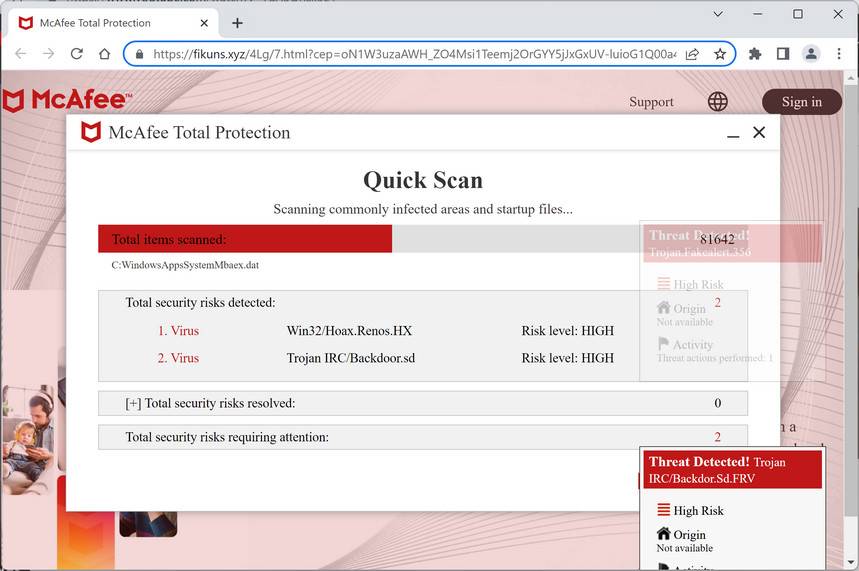Screen dimensions: 859x571
Task: Open the profile avatar menu
Action: click(811, 54)
